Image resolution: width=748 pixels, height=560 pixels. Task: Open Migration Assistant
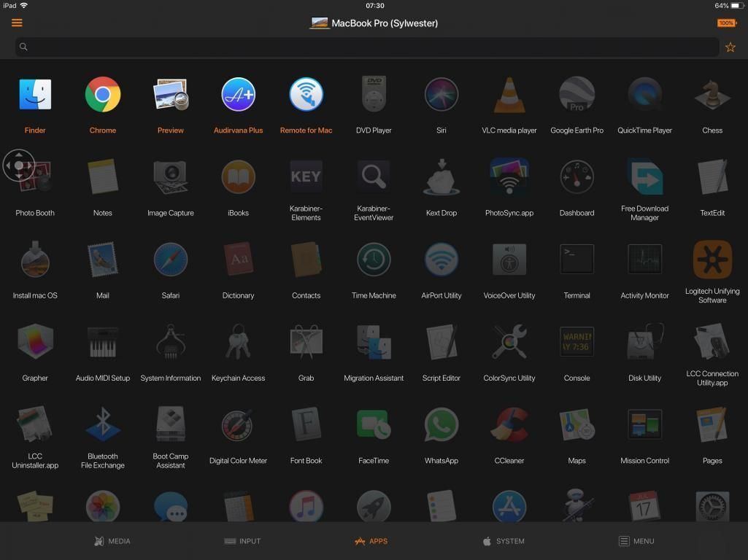374,342
